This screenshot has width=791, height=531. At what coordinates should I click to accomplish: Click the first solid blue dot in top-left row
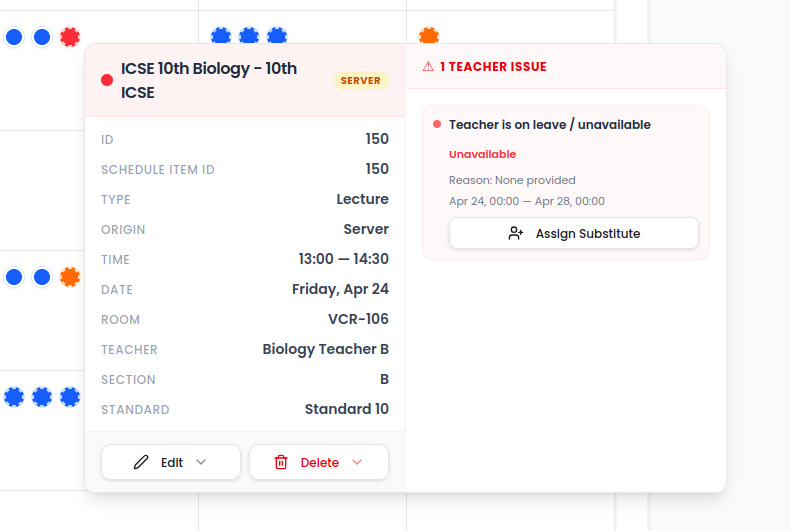click(x=14, y=37)
